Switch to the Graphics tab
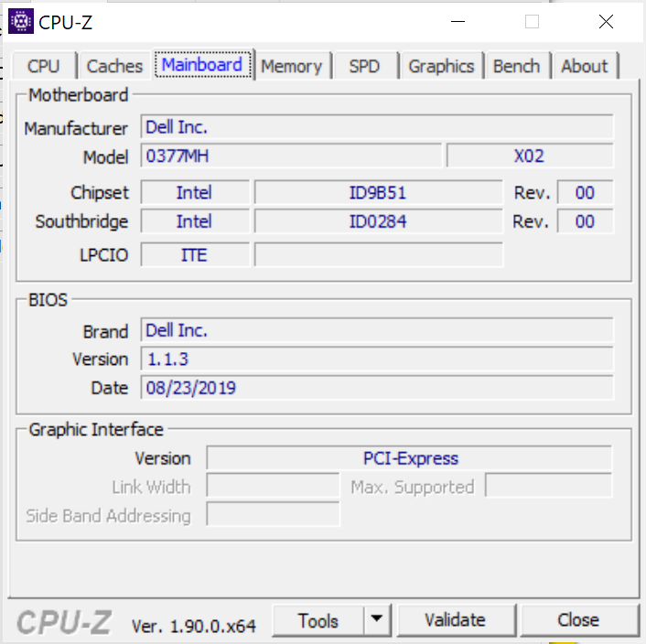Screen dimensions: 646x644 tap(441, 66)
